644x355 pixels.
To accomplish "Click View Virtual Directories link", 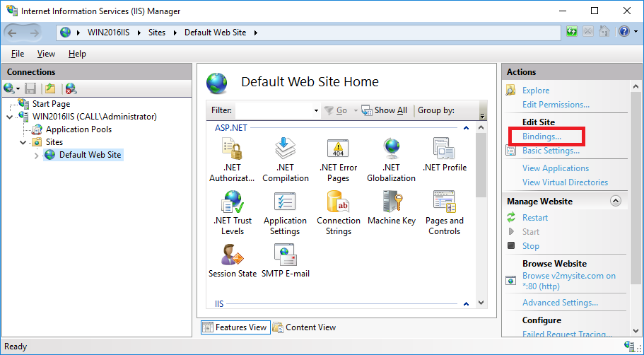I will (x=565, y=182).
